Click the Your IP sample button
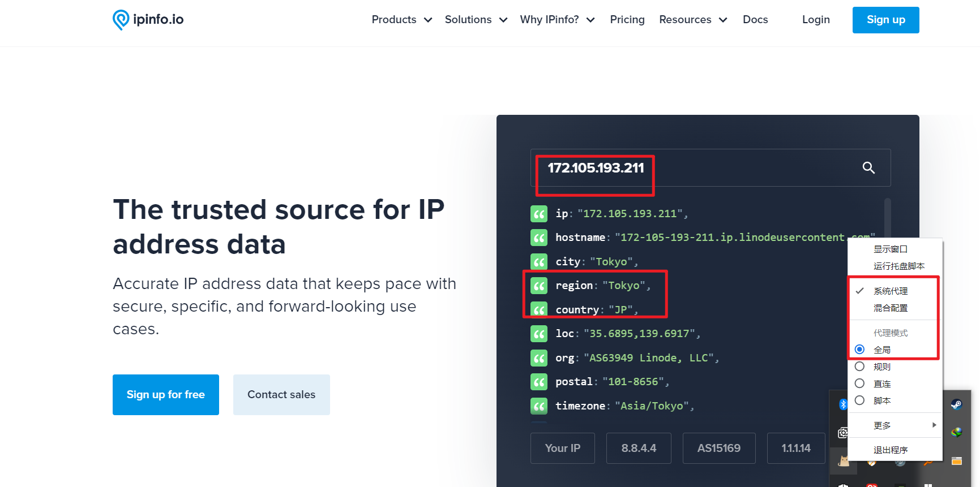Image resolution: width=980 pixels, height=487 pixels. coord(563,448)
